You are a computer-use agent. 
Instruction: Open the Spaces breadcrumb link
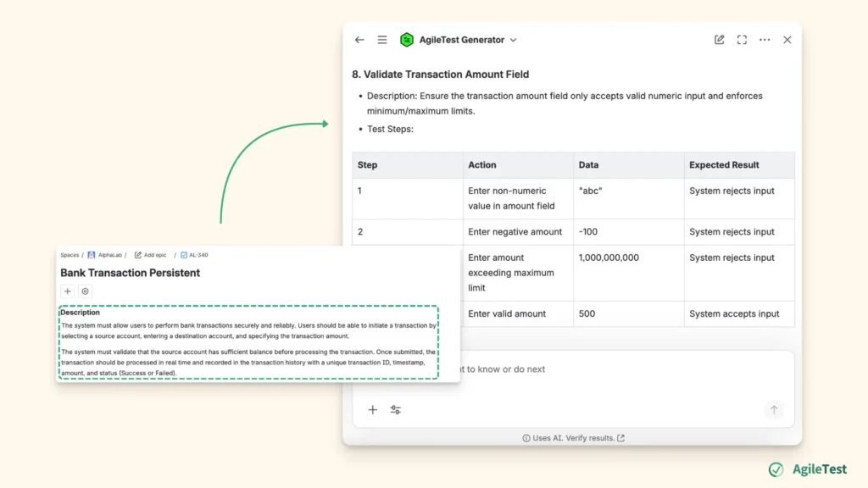(x=70, y=255)
